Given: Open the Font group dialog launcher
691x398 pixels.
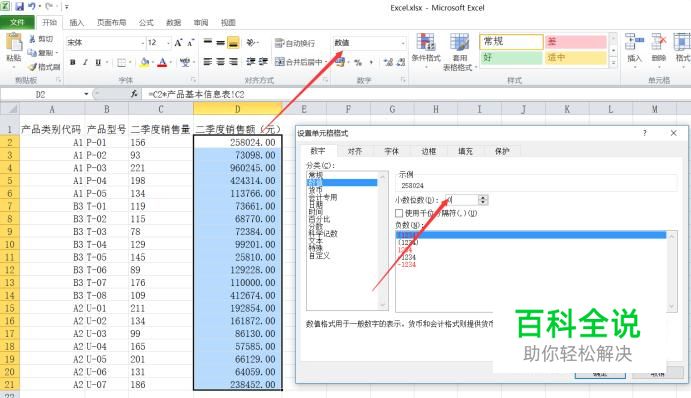Looking at the screenshot, I should click(193, 80).
